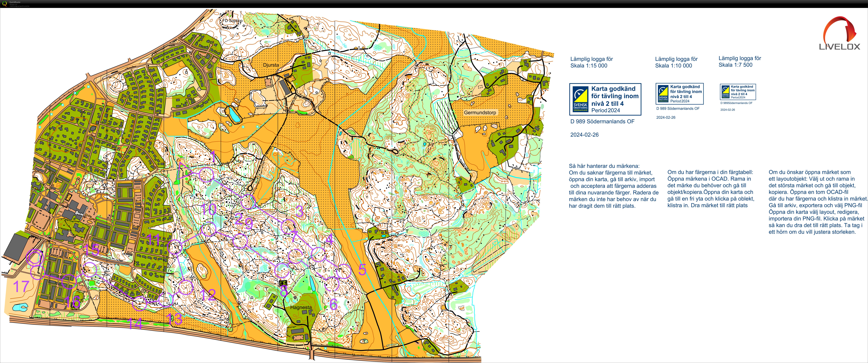Select the large 'Karta godkänd' badge for 1:15 000
868x363 pixels.
tap(605, 99)
